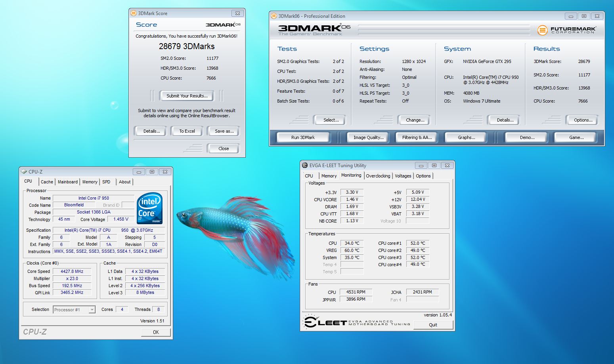Click the Game button in 3DMark06
This screenshot has height=364, width=614.
click(x=576, y=137)
